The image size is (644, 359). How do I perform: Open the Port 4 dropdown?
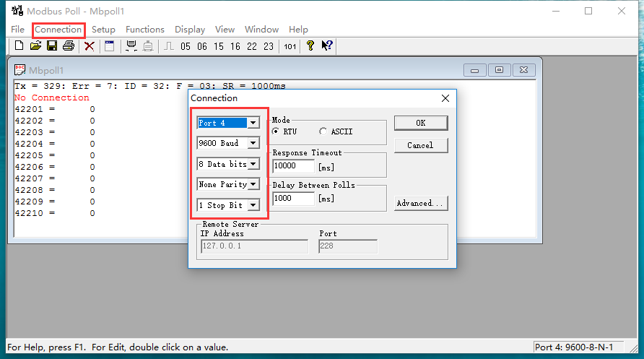coord(253,123)
